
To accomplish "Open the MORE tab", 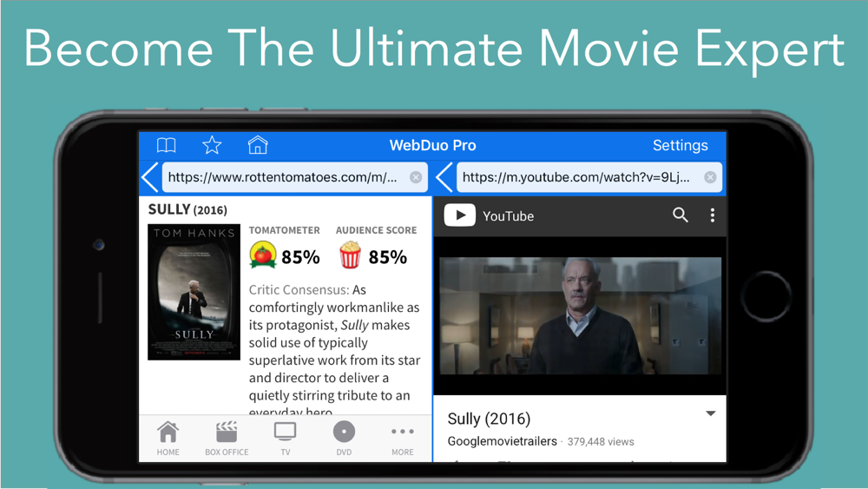I will click(x=403, y=439).
